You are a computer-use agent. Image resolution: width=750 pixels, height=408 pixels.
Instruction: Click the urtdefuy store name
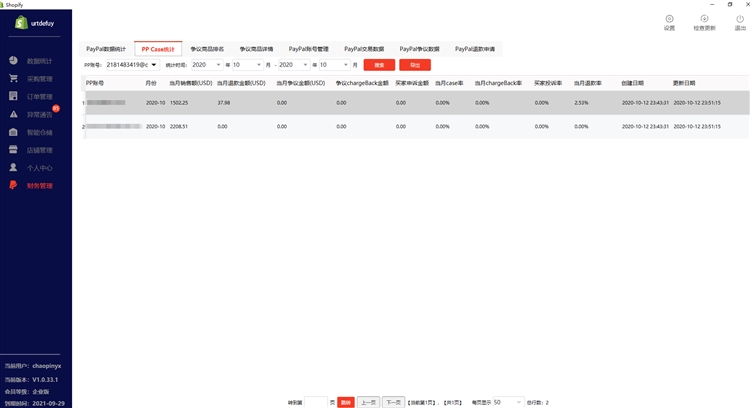coord(42,23)
